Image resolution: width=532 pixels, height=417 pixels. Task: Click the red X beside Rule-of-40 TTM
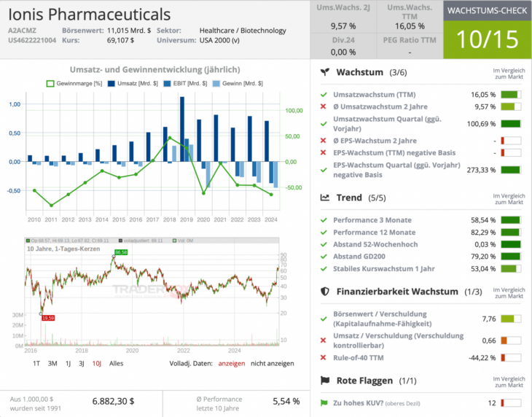324,357
